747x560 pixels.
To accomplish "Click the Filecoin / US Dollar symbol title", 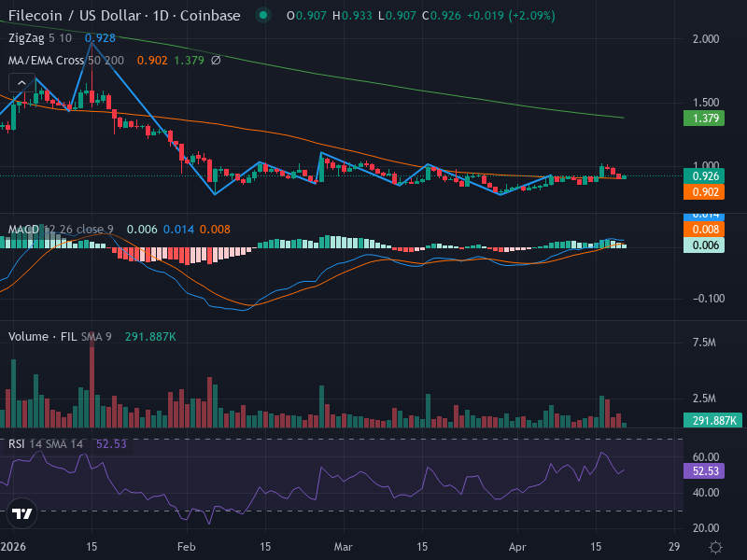I will point(124,15).
